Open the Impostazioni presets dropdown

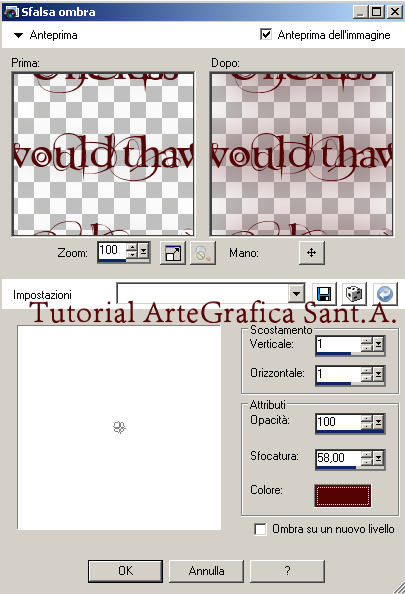296,293
